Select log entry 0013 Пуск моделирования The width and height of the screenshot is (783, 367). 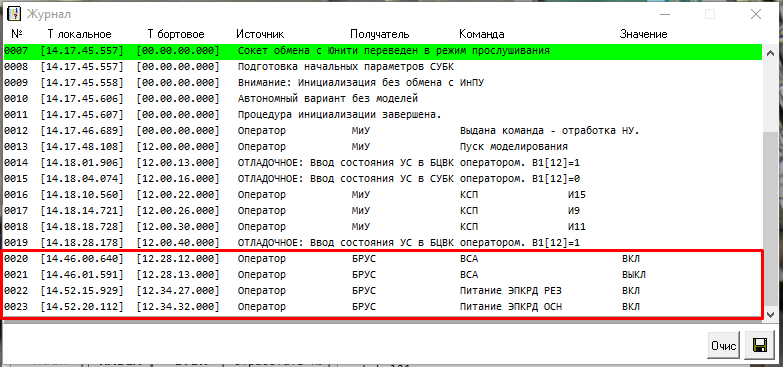pos(383,147)
